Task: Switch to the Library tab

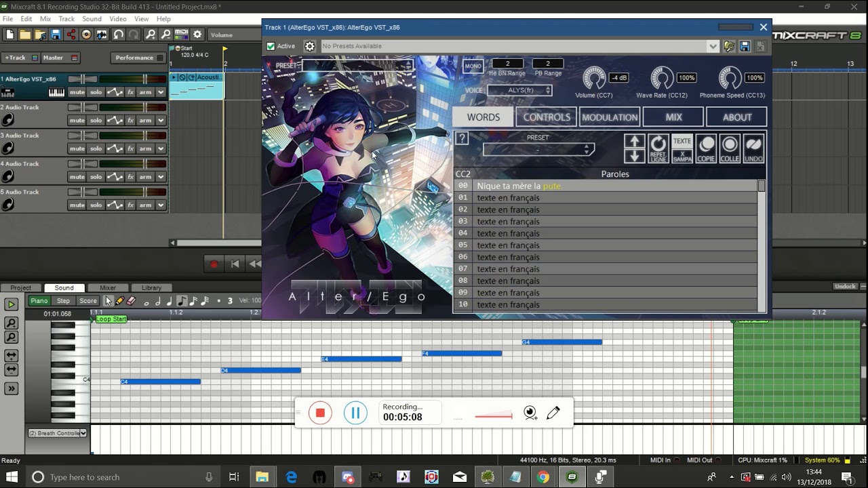Action: pyautogui.click(x=151, y=288)
